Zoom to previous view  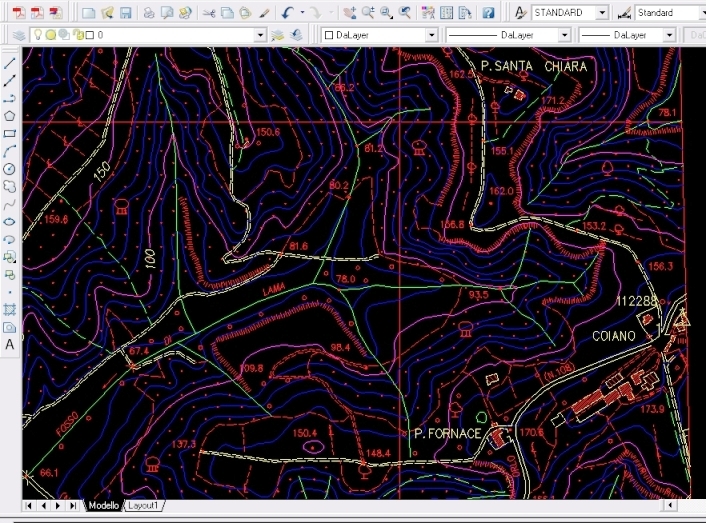(x=405, y=13)
